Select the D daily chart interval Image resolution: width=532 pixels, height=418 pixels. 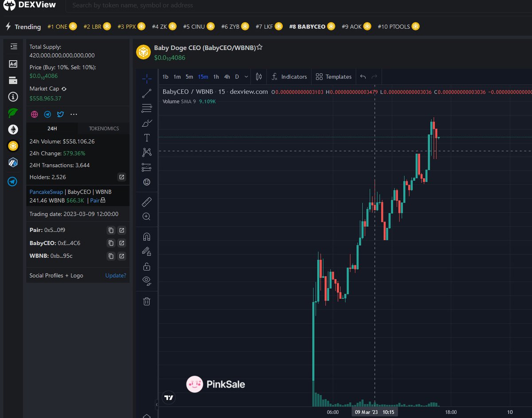click(237, 77)
